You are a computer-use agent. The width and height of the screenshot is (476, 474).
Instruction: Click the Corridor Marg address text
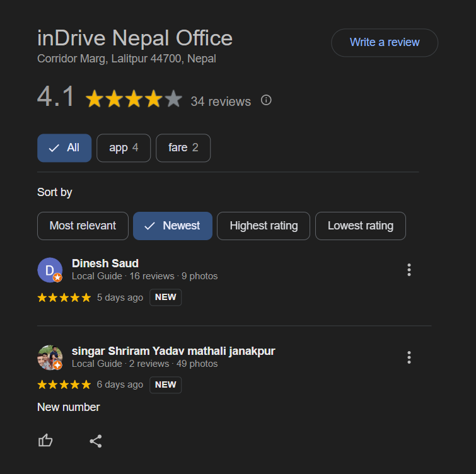click(127, 59)
